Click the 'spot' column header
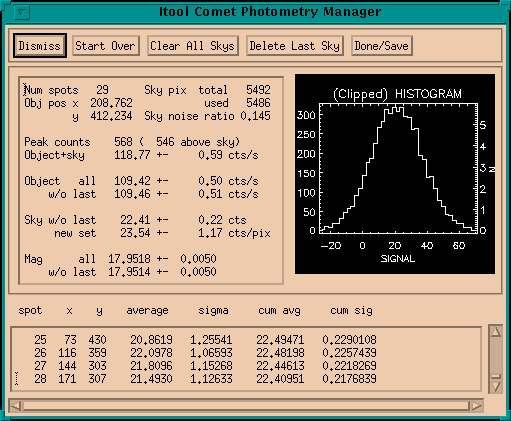Image resolution: width=511 pixels, height=421 pixels. click(30, 311)
